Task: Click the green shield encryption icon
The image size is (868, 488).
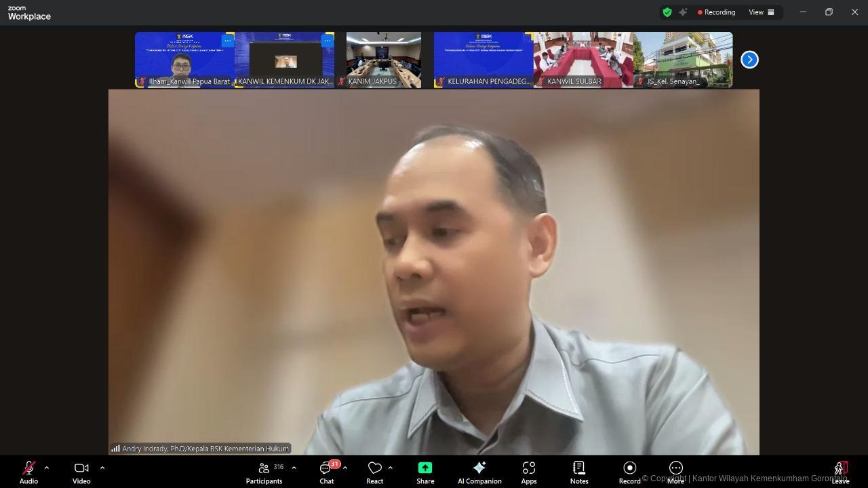Action: coord(667,12)
